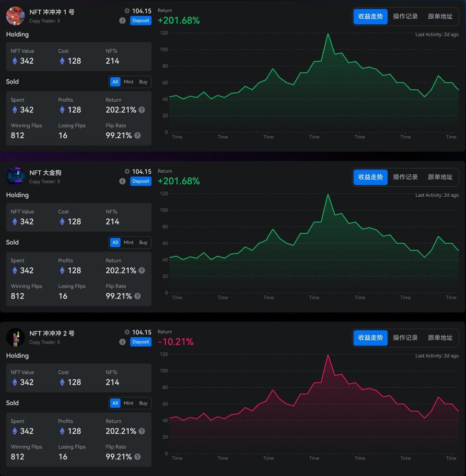This screenshot has width=466, height=476.
Task: Switch to 收益走势 tab for NFT 冲冲冲 2 号
Action: [371, 338]
